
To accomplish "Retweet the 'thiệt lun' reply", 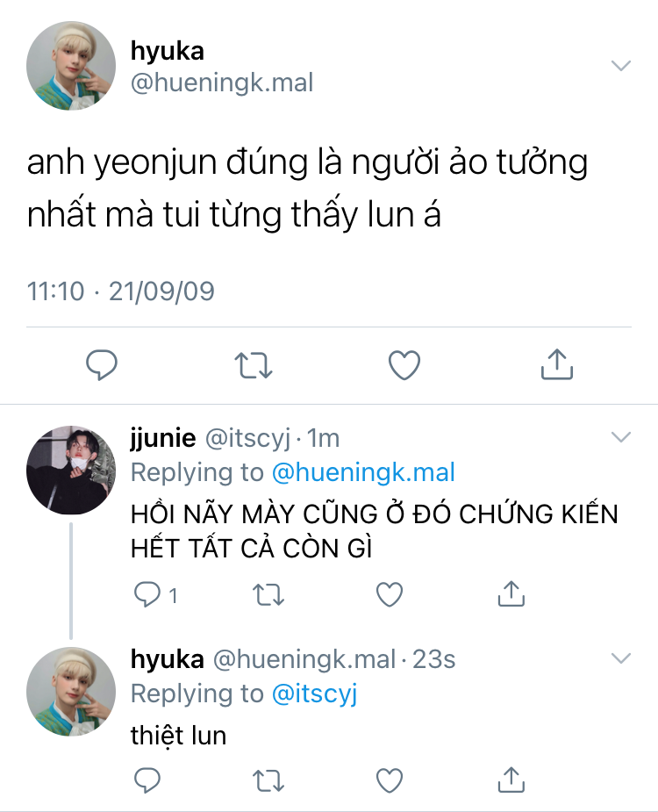I will pos(268,781).
